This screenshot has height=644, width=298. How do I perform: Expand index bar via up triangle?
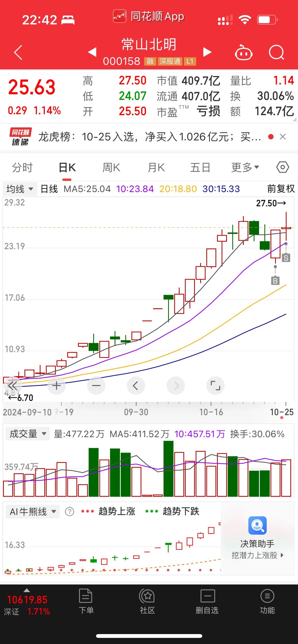tap(27, 590)
